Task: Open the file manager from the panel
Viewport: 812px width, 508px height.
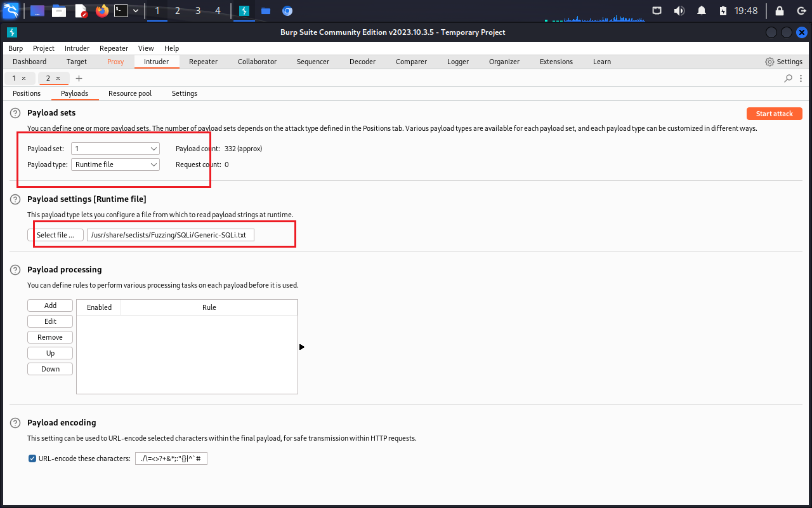Action: 59,11
